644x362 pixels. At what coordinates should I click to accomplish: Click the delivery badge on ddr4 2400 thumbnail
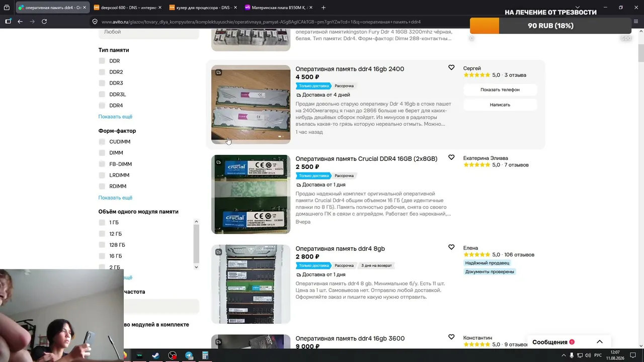pyautogui.click(x=218, y=72)
